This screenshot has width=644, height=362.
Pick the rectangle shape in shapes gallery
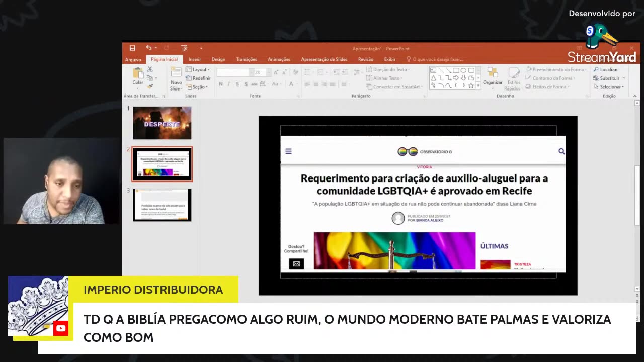[x=456, y=70]
